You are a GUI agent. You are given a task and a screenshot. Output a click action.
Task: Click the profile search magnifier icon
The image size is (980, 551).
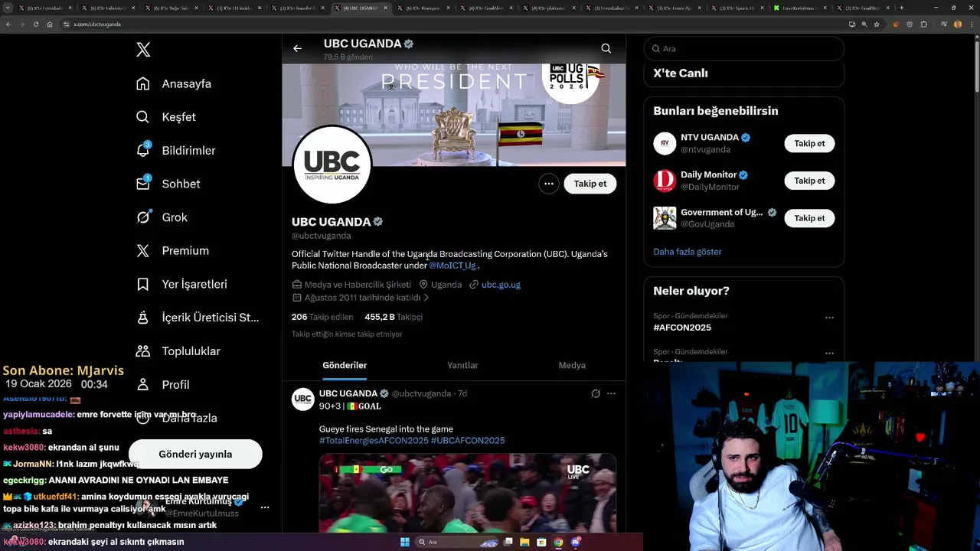pyautogui.click(x=606, y=48)
